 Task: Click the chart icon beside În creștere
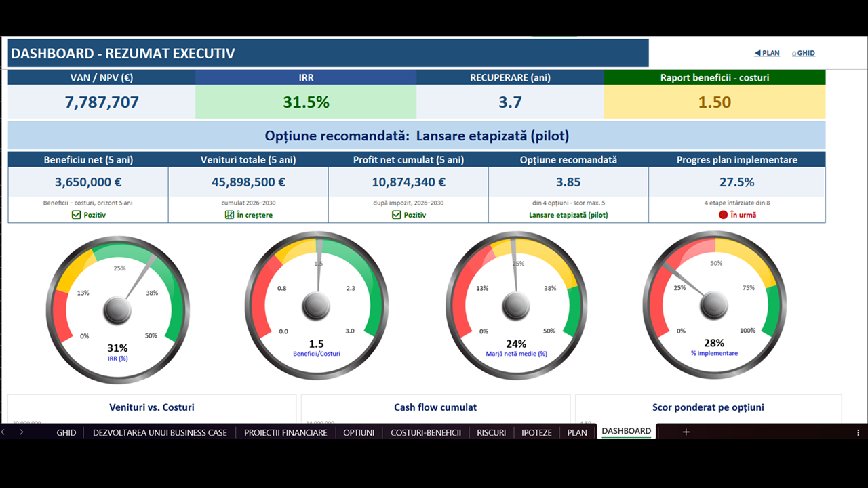[229, 215]
